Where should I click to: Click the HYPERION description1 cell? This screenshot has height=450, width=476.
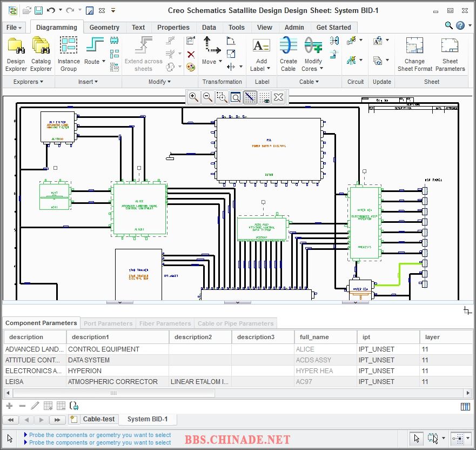(117, 370)
